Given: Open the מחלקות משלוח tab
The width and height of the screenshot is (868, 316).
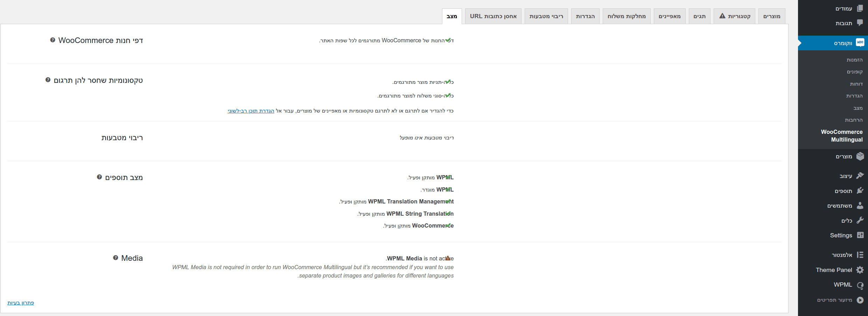Looking at the screenshot, I should click(626, 16).
